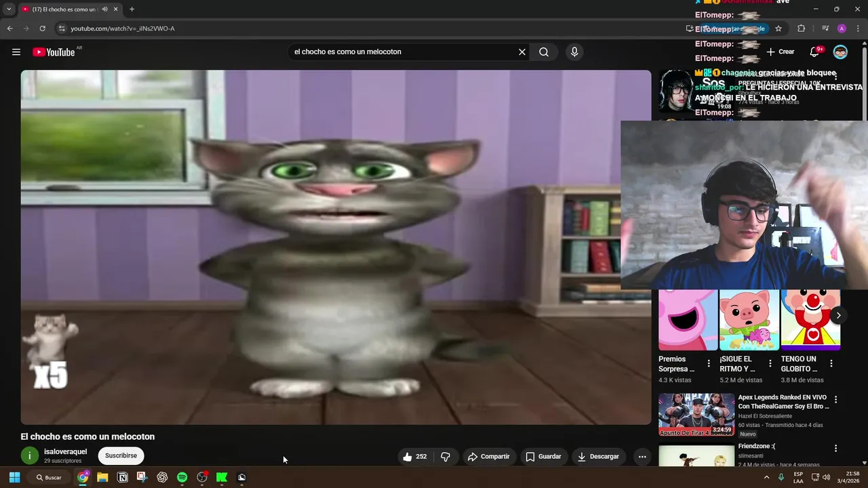
Task: Click the address bar URL
Action: click(123, 28)
